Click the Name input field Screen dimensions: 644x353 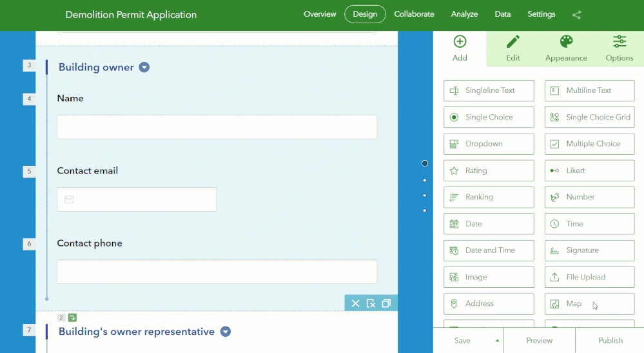pos(217,126)
